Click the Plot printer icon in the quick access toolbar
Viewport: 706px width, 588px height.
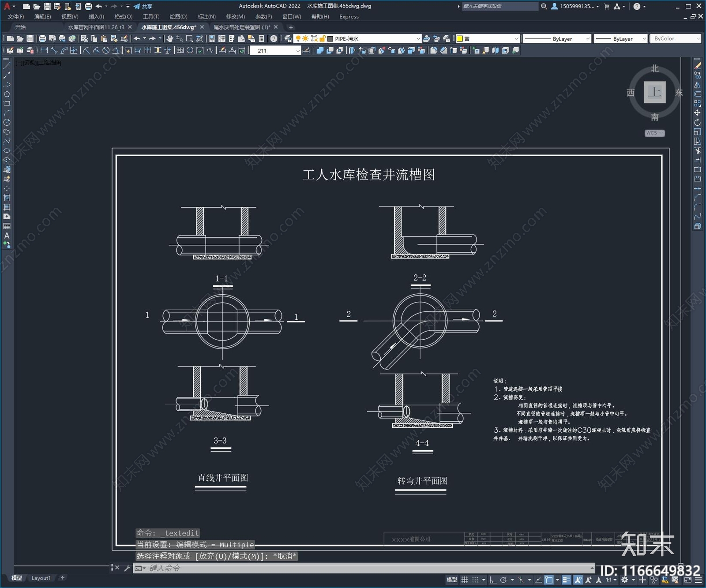tap(88, 6)
